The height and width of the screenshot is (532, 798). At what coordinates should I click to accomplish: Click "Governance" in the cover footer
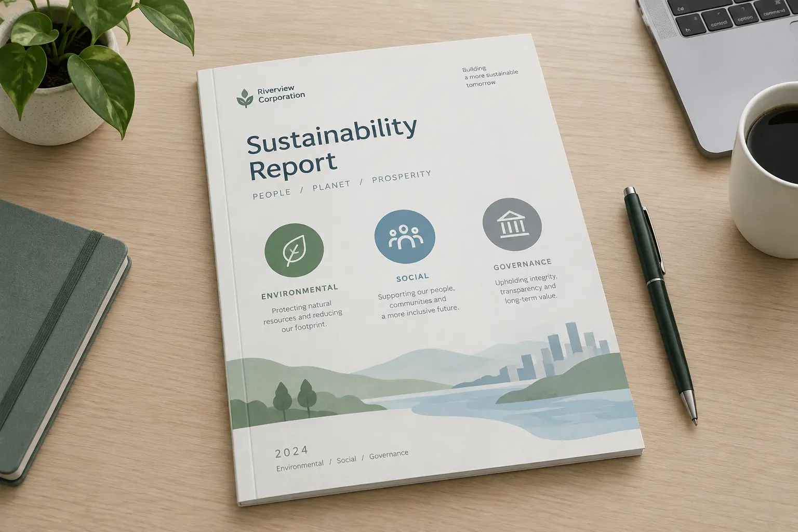click(x=389, y=455)
